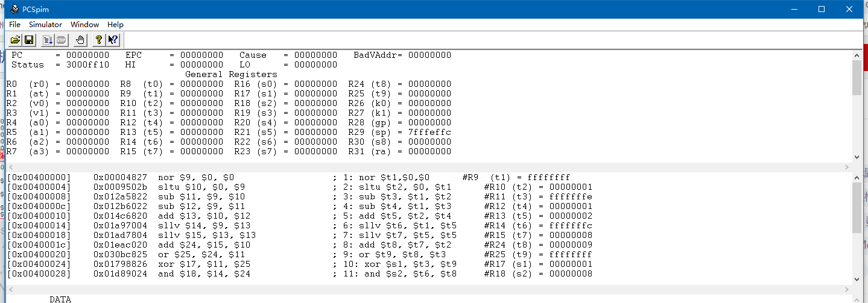Select the 'sllv $15, $13, $13' instruction

point(207,236)
